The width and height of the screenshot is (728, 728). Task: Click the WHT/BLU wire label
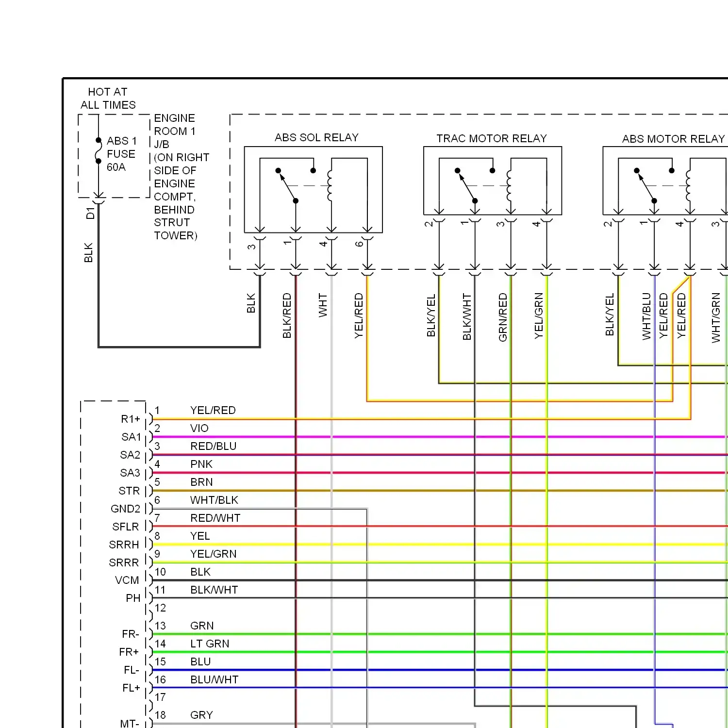pos(646,316)
